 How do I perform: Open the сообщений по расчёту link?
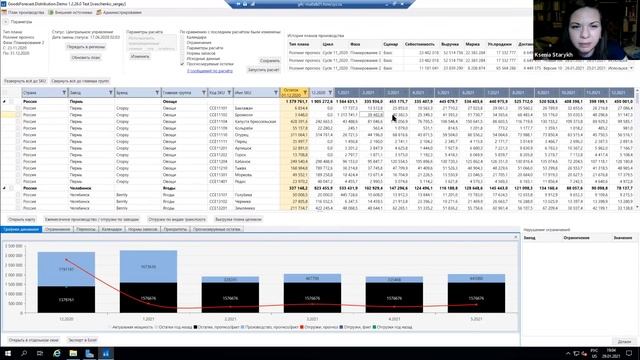click(210, 71)
